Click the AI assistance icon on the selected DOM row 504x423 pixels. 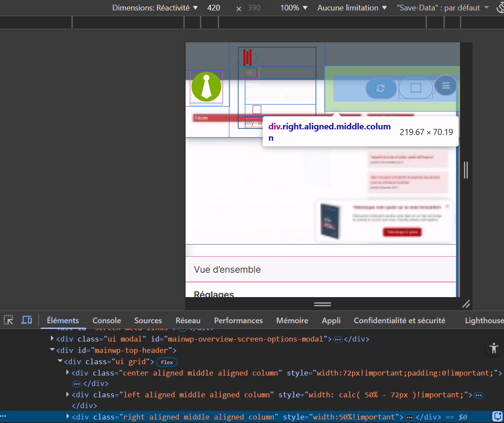tap(497, 416)
